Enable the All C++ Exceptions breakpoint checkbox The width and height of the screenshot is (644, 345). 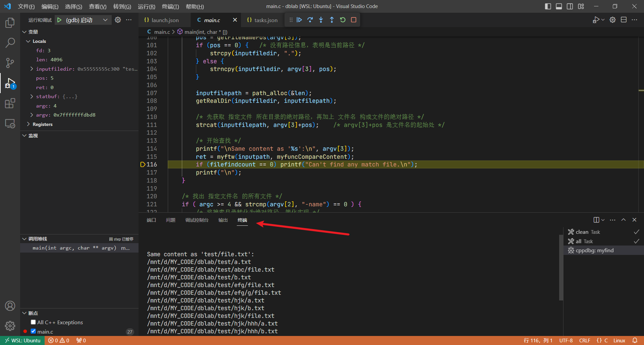[x=33, y=322]
